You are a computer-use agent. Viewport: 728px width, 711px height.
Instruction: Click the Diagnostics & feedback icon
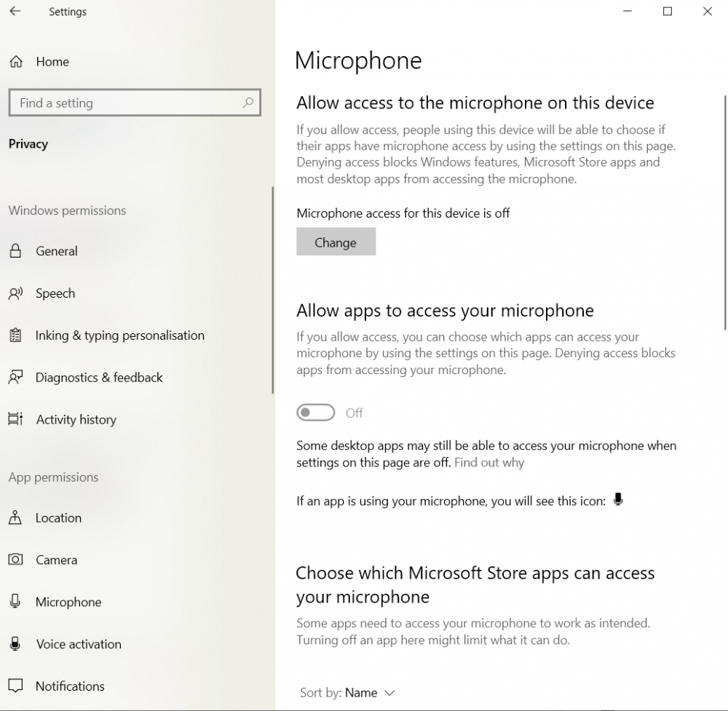point(15,377)
